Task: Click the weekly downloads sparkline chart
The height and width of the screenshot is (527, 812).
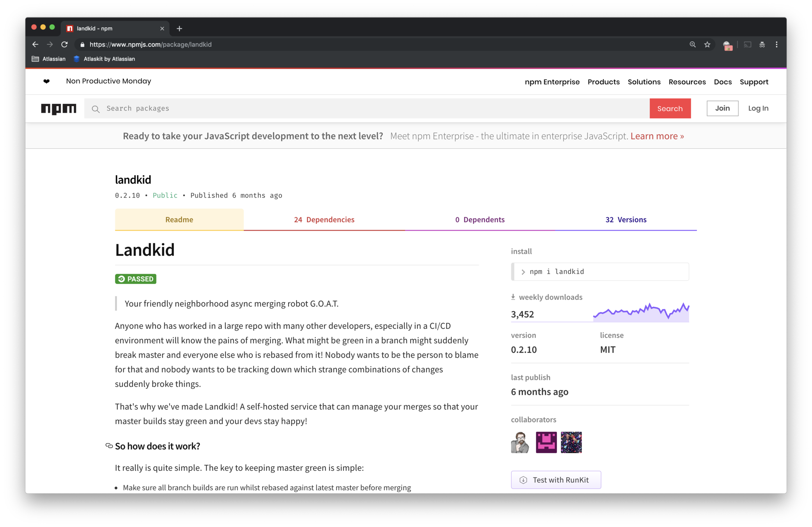Action: click(641, 312)
